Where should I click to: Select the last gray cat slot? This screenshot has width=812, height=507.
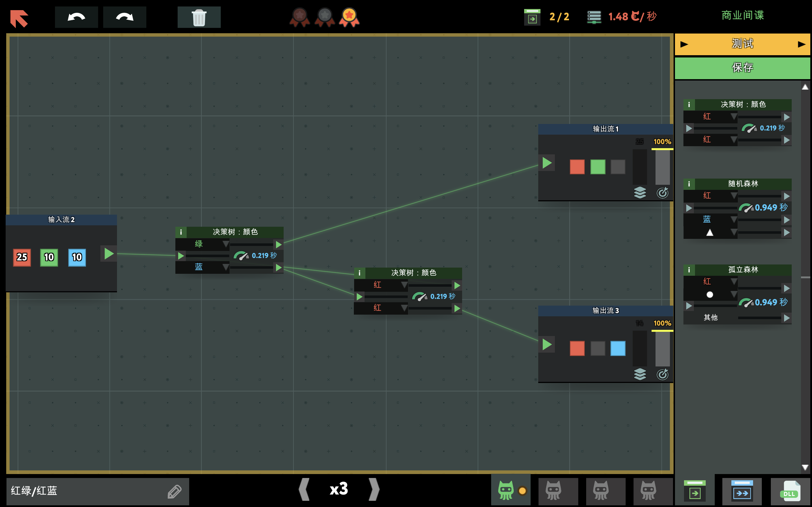(648, 491)
